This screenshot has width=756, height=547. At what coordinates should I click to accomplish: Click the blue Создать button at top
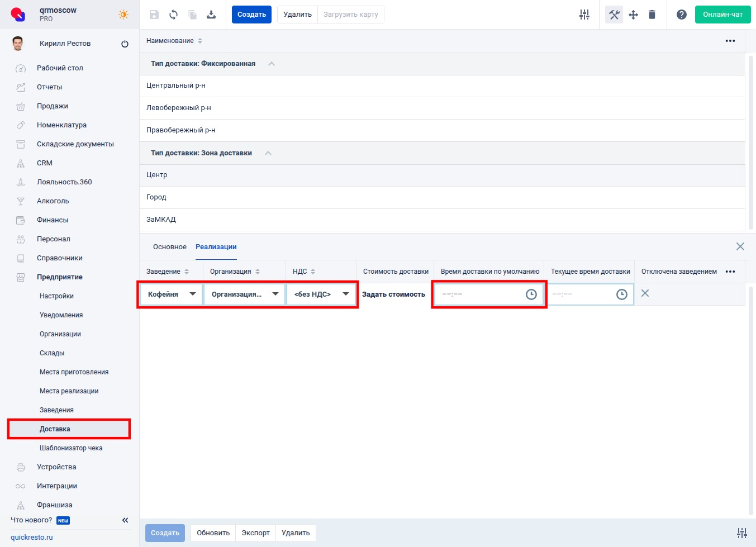coord(251,15)
